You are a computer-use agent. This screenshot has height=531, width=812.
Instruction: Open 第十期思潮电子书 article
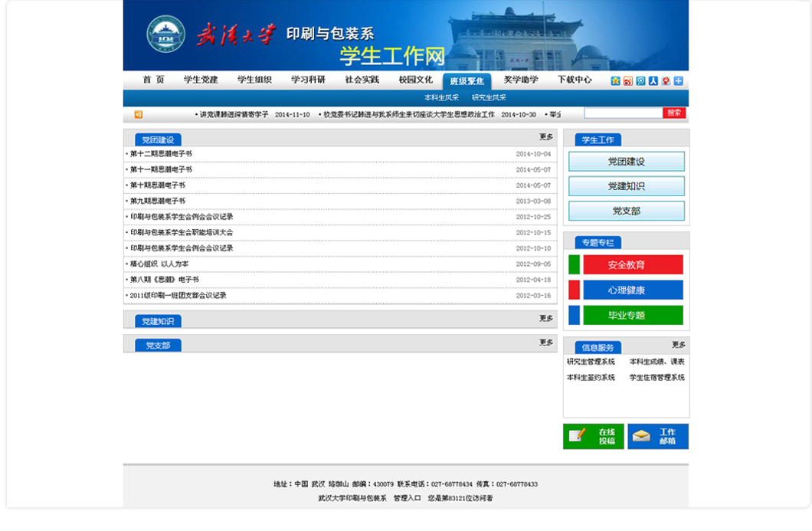pyautogui.click(x=158, y=185)
